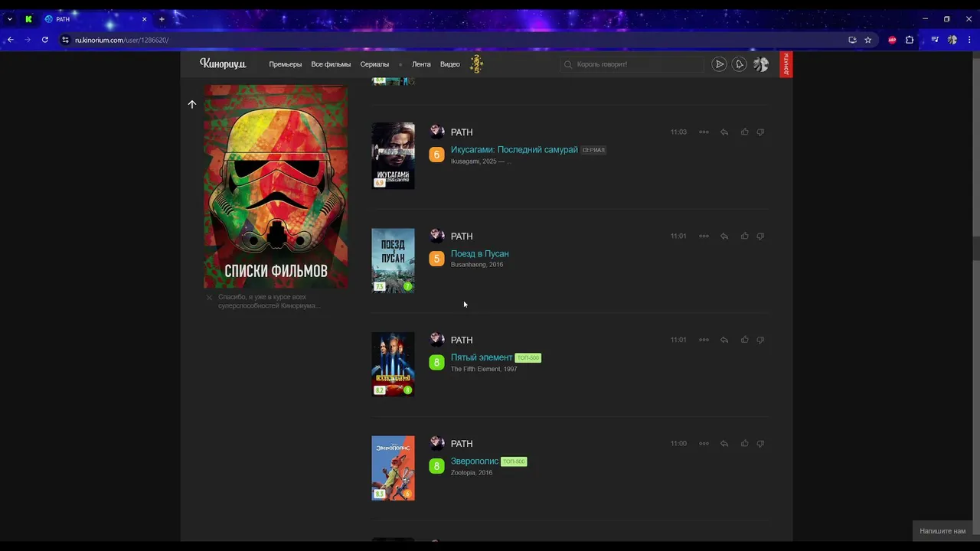
Task: Like the Икусагами entry
Action: coord(744,132)
